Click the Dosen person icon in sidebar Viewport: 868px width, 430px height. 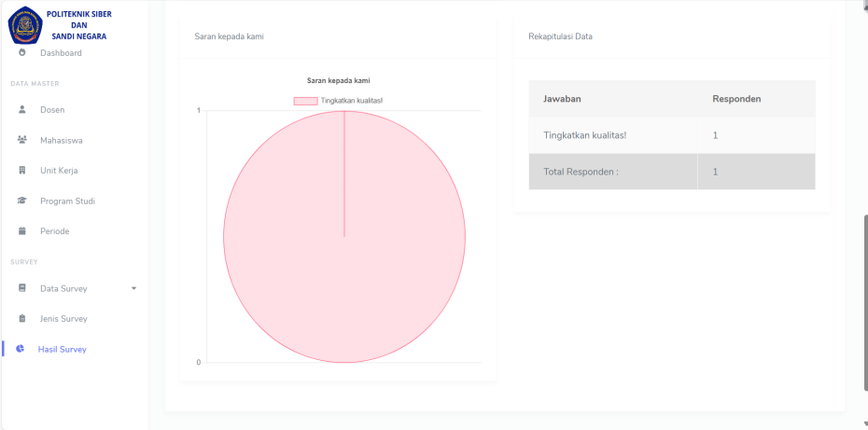tap(22, 110)
